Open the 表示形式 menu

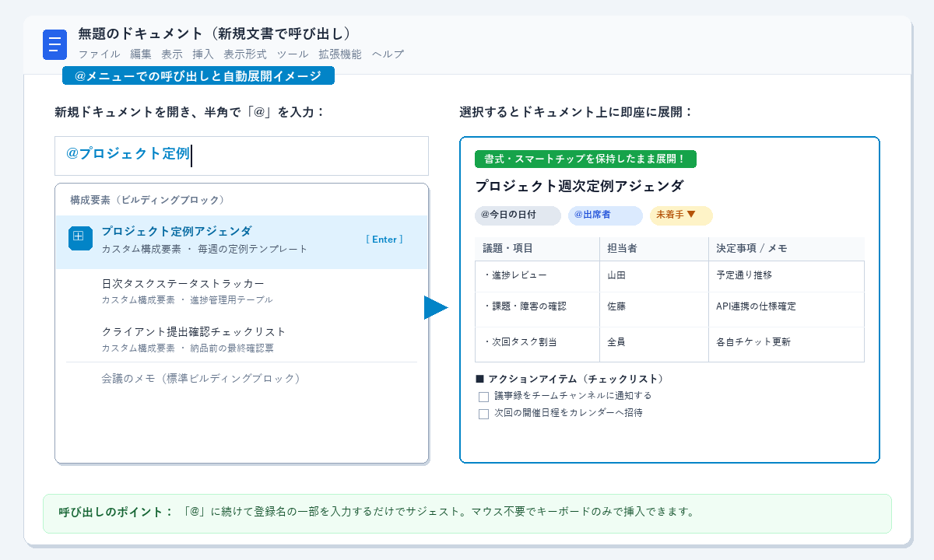click(x=245, y=54)
